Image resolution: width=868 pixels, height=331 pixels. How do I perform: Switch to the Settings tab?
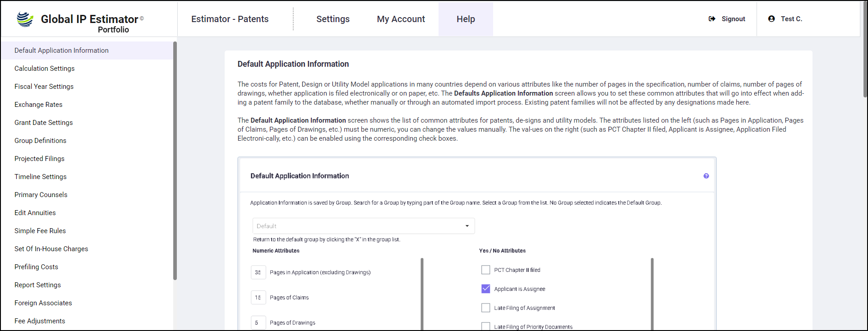point(332,19)
